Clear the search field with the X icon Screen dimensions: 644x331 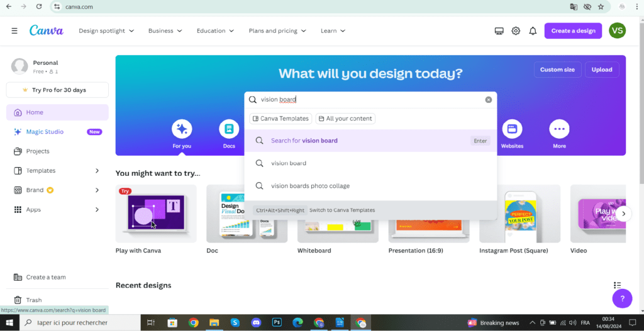(488, 100)
